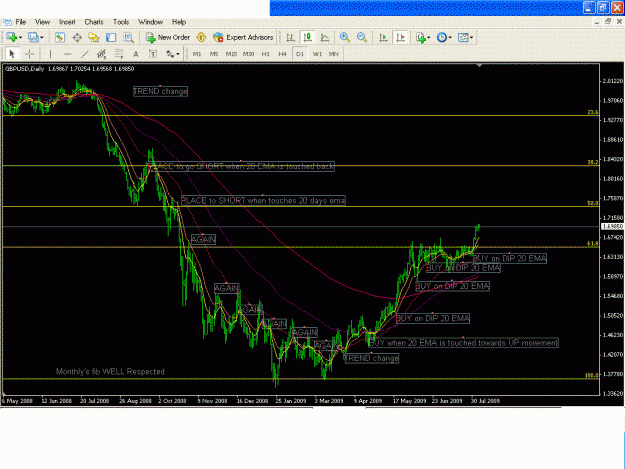Switch timeframe to M15
This screenshot has width=625, height=469.
[x=231, y=54]
